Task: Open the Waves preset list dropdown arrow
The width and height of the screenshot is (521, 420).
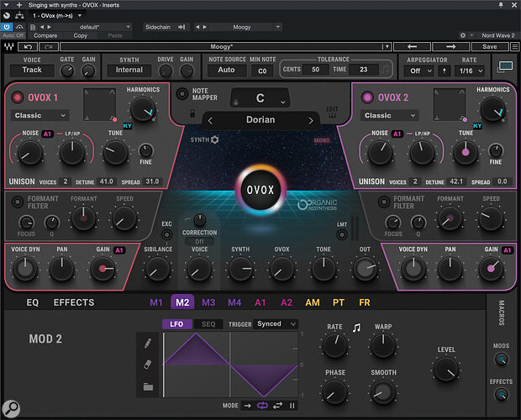Action: [x=387, y=47]
